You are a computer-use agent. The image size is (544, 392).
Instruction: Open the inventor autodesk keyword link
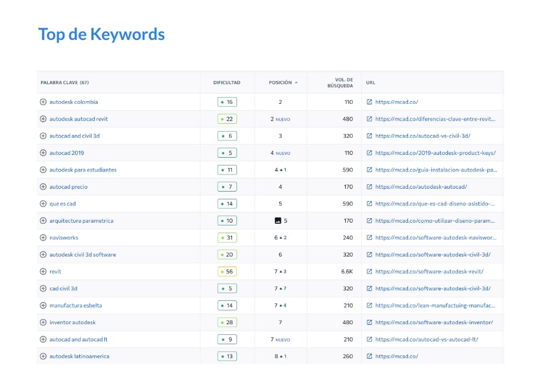(73, 323)
